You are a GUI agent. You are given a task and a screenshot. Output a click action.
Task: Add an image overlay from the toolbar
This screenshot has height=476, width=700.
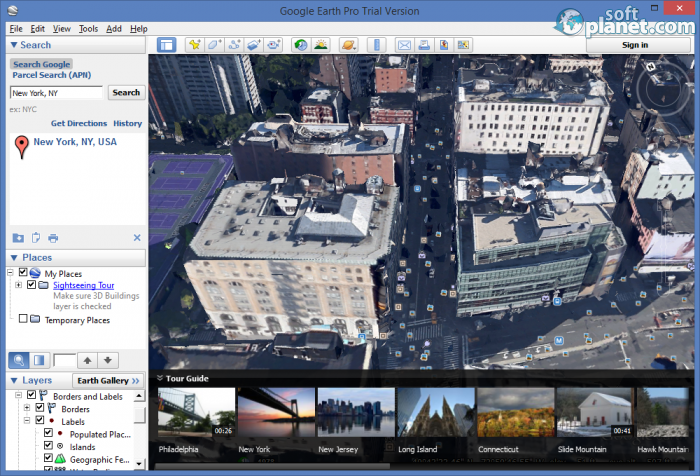coord(254,45)
